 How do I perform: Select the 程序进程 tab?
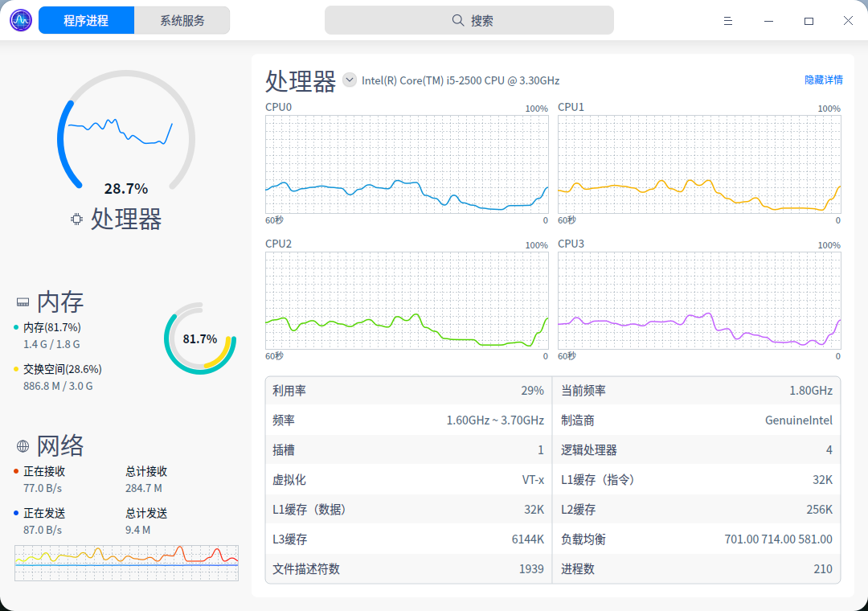click(x=86, y=21)
